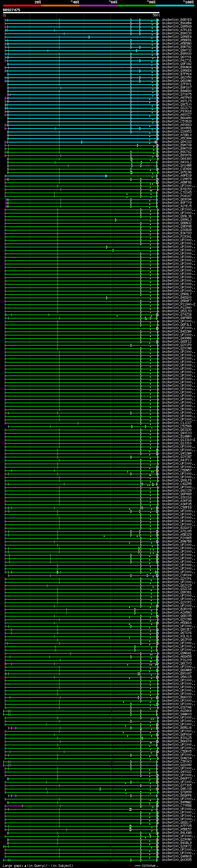197x868 pixels.
Task: Select the UniRef100_Q941Q3 label
Action: click(177, 142)
